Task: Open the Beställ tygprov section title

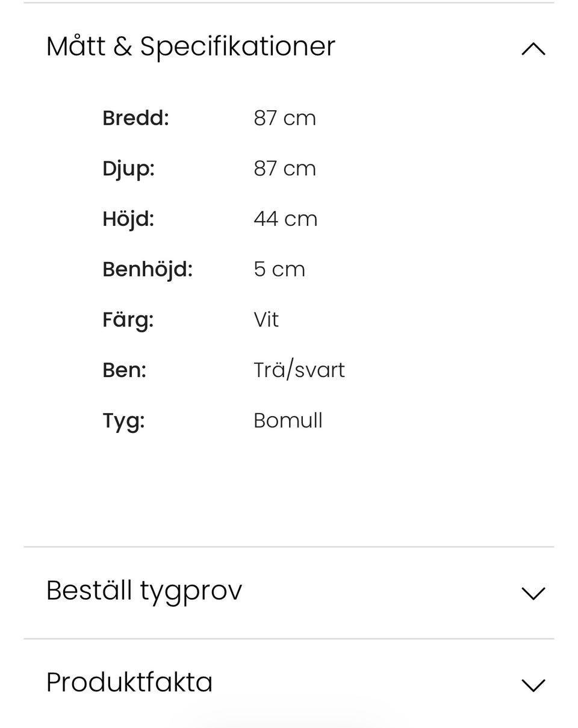Action: [144, 591]
